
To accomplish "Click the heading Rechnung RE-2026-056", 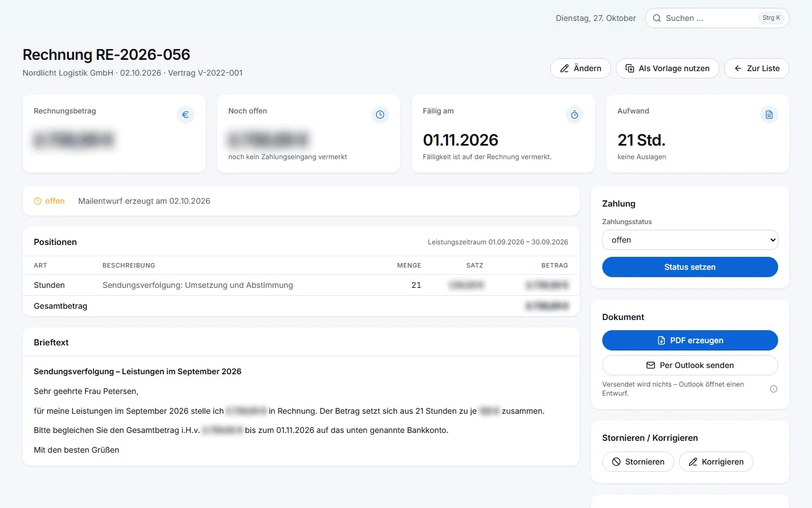I will pyautogui.click(x=107, y=55).
